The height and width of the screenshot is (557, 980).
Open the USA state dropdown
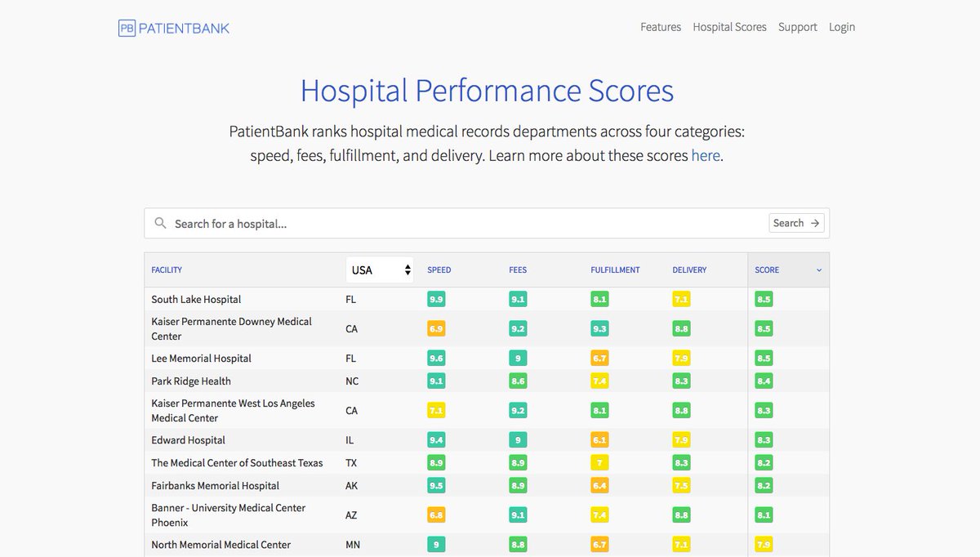380,270
